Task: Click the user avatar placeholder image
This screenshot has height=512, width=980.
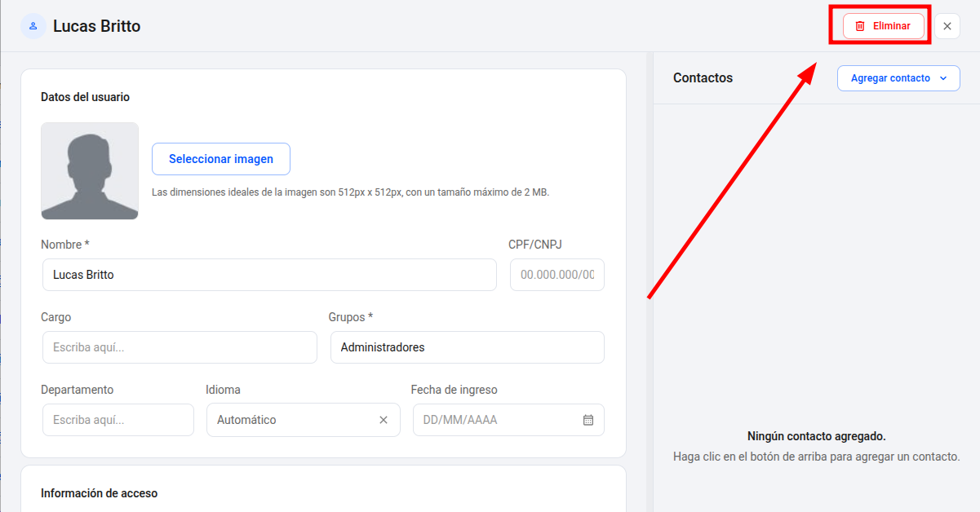Action: tap(90, 171)
